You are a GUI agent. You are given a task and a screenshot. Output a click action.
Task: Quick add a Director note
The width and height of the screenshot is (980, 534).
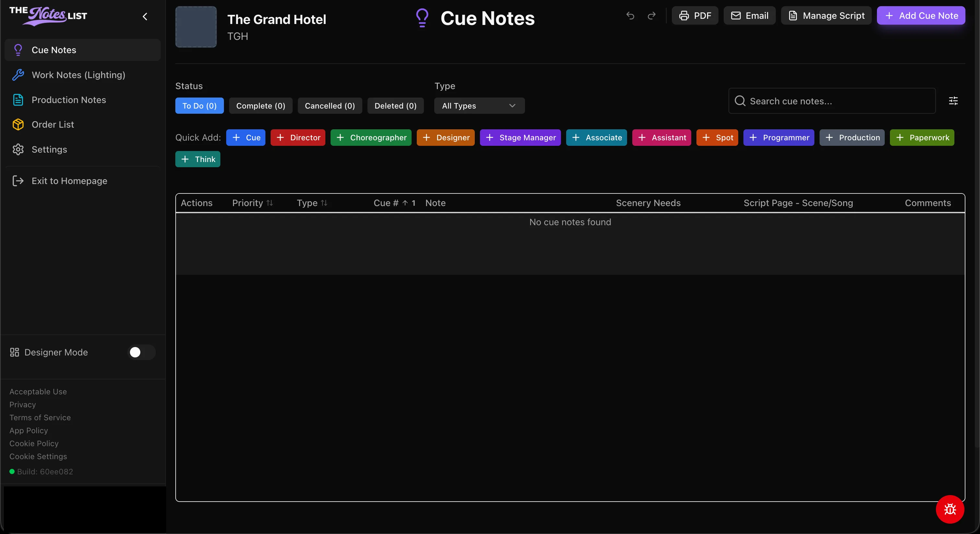click(298, 137)
